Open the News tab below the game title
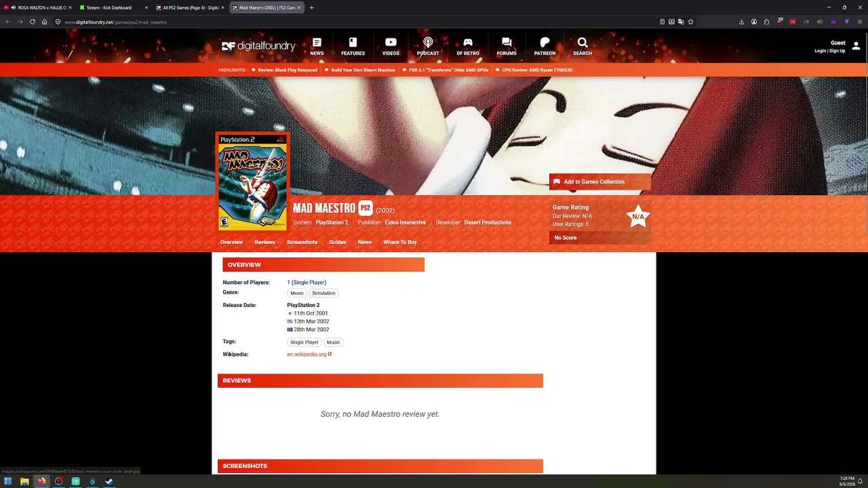Viewport: 868px width, 488px height. 365,242
